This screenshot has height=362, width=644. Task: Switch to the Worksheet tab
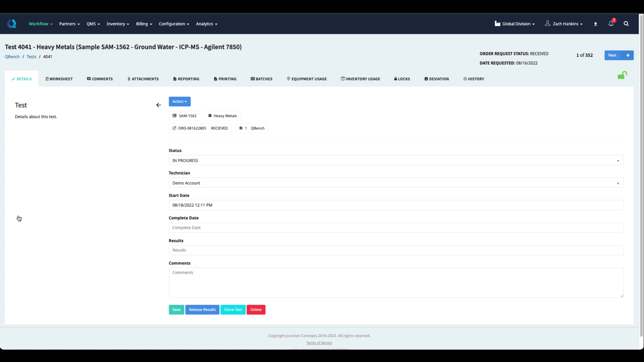pyautogui.click(x=59, y=79)
